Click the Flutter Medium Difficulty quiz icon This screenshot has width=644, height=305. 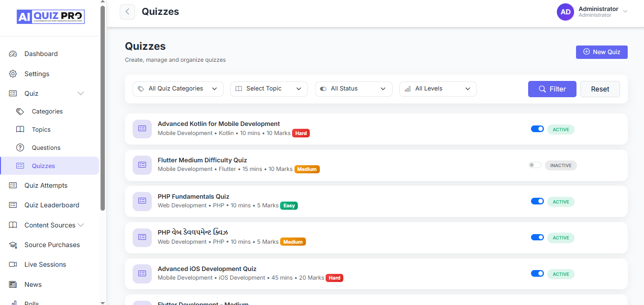coord(142,165)
